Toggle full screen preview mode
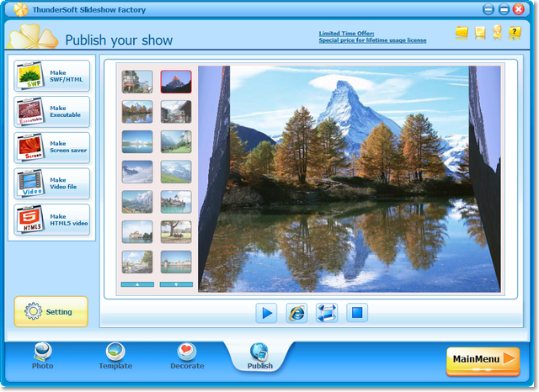This screenshot has width=539, height=392. [327, 313]
